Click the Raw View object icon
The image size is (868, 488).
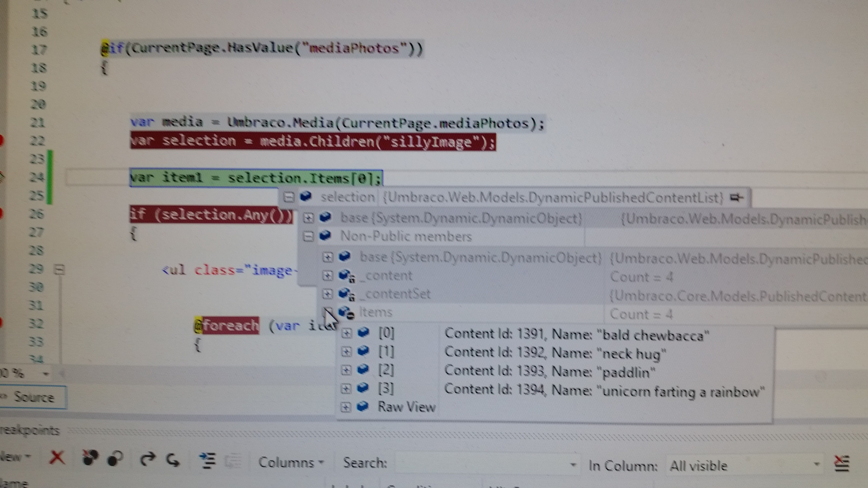point(362,407)
